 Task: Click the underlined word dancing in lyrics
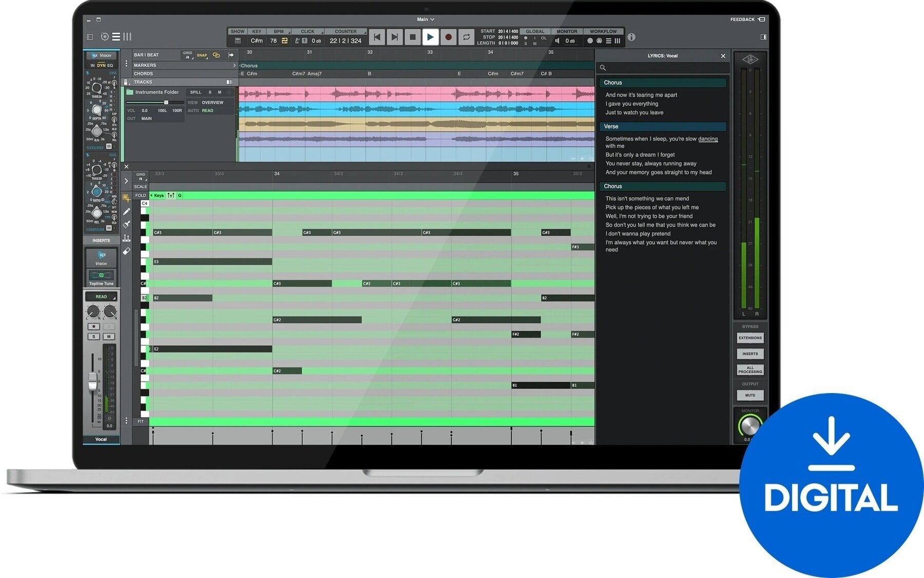[x=708, y=139]
